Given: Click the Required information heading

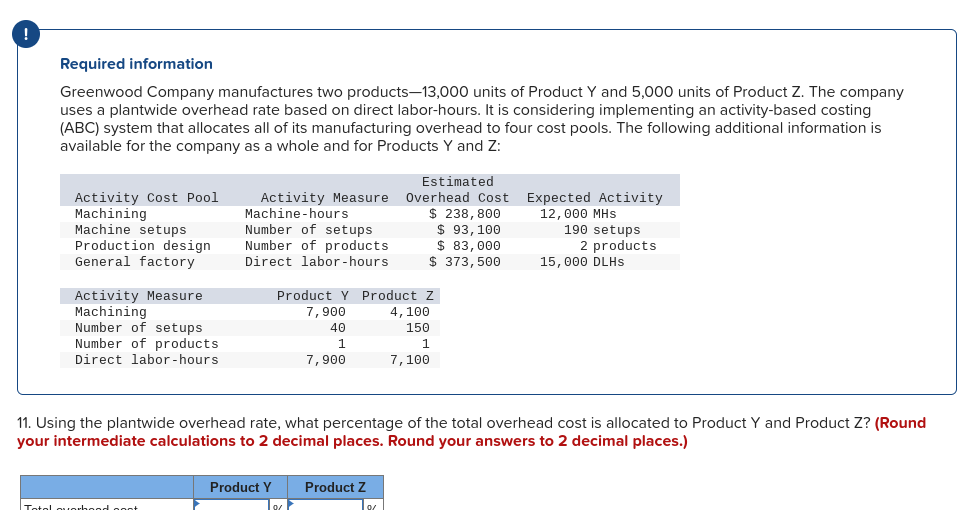Looking at the screenshot, I should click(x=136, y=64).
